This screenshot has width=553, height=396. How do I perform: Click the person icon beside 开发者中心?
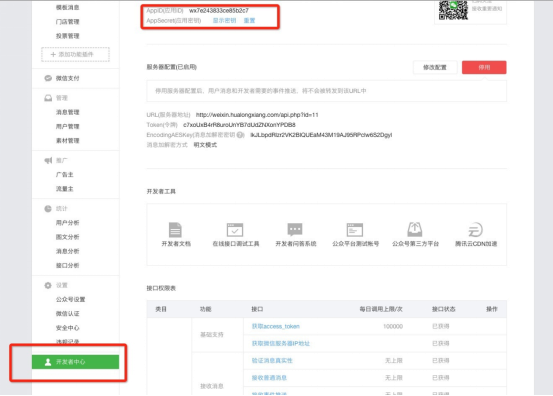pos(48,362)
